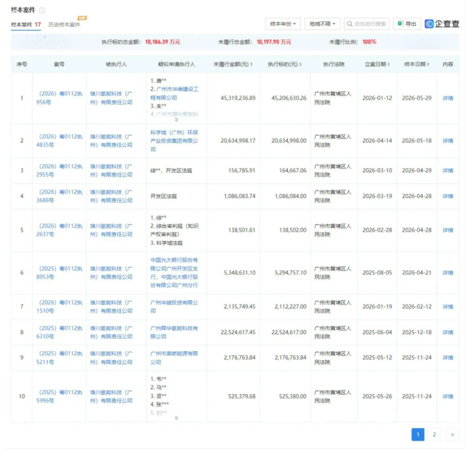Image resolution: width=476 pixels, height=449 pixels.
Task: Open 被执行人 company link in row 6
Action: [112, 273]
